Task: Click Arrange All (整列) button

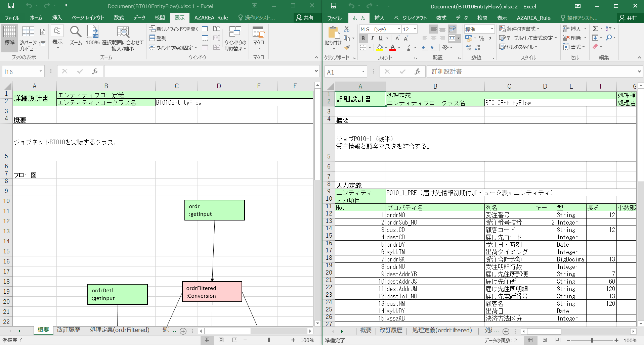Action: coord(158,38)
